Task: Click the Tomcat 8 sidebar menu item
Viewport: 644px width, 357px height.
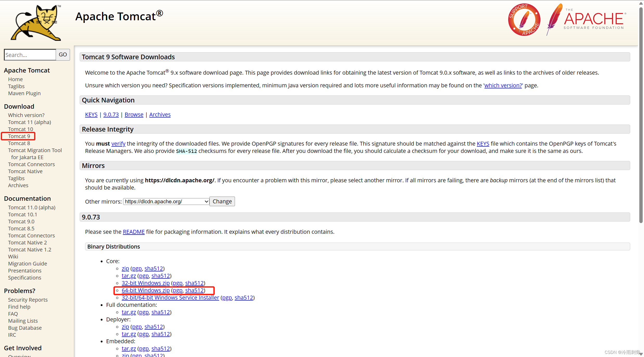Action: [x=20, y=143]
